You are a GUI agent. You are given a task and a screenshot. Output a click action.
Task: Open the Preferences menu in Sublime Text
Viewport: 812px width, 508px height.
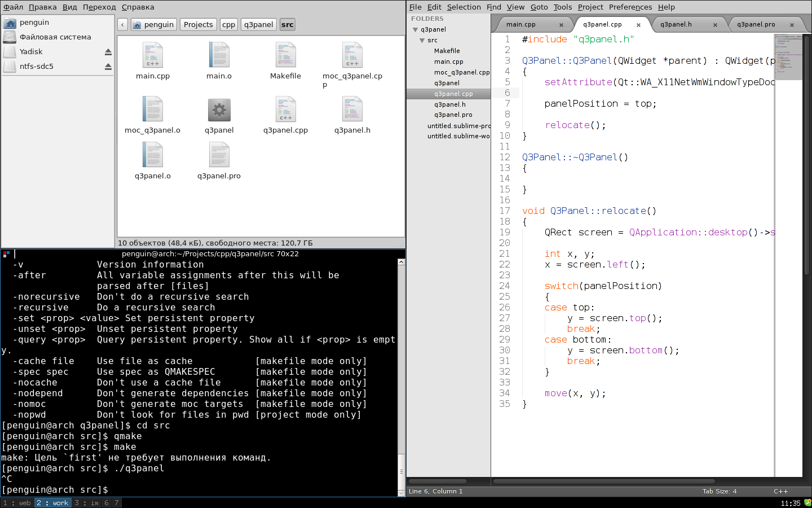pos(630,7)
